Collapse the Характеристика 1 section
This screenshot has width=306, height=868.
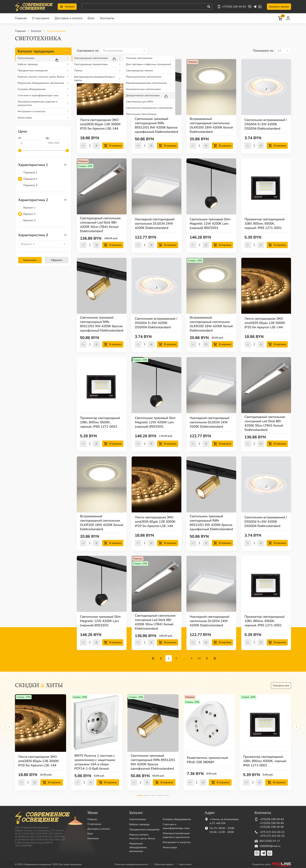tap(65, 165)
